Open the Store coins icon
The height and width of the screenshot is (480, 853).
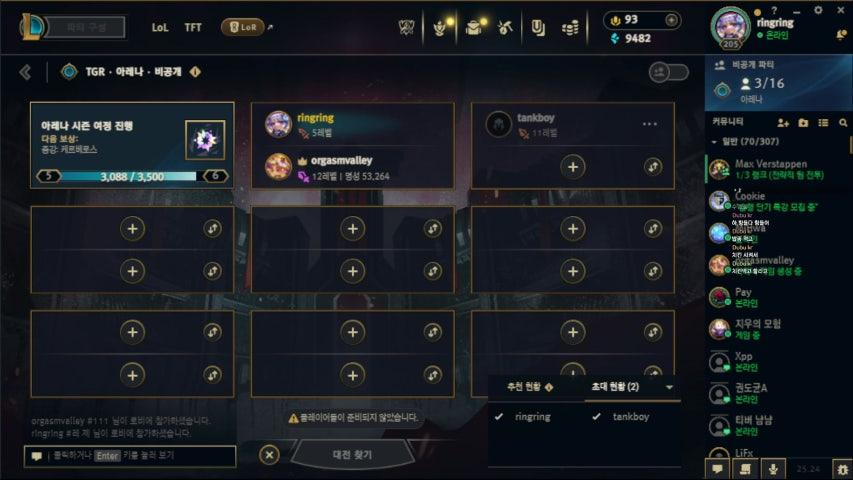570,28
